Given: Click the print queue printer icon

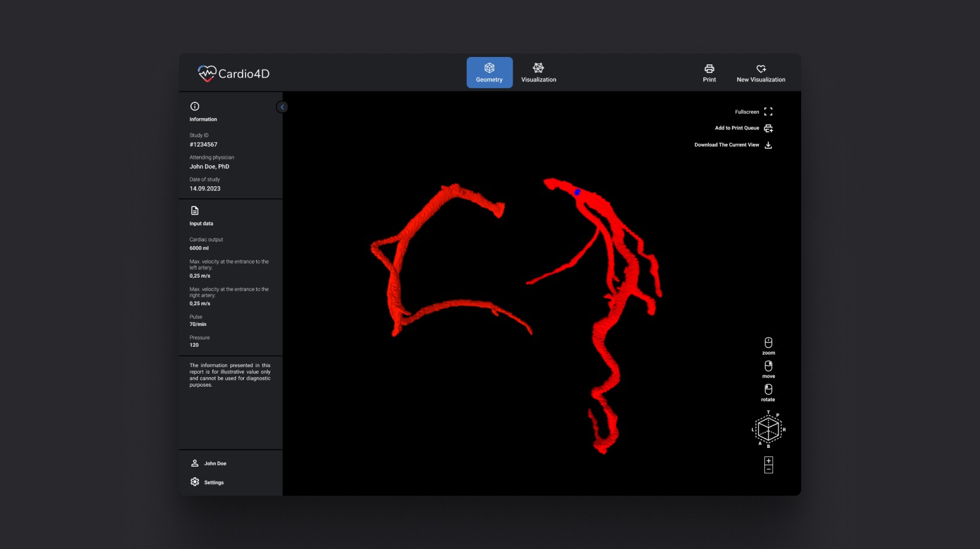Looking at the screenshot, I should (x=768, y=128).
